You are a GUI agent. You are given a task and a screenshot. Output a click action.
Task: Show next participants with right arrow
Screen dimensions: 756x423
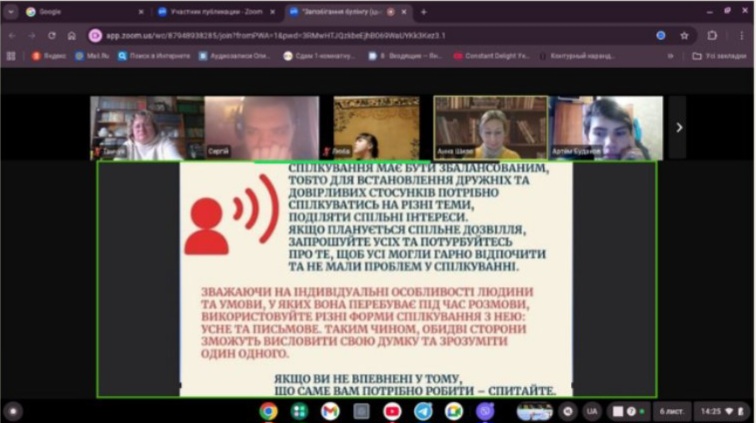[679, 127]
